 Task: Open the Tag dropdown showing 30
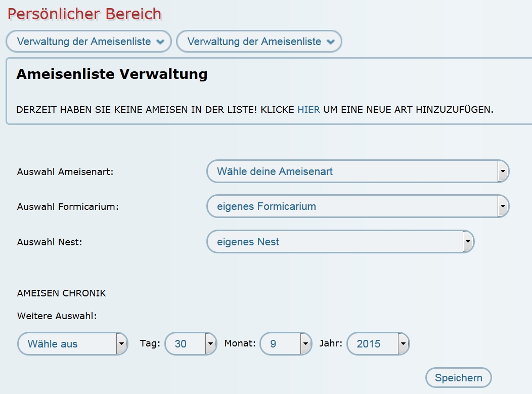(185, 344)
